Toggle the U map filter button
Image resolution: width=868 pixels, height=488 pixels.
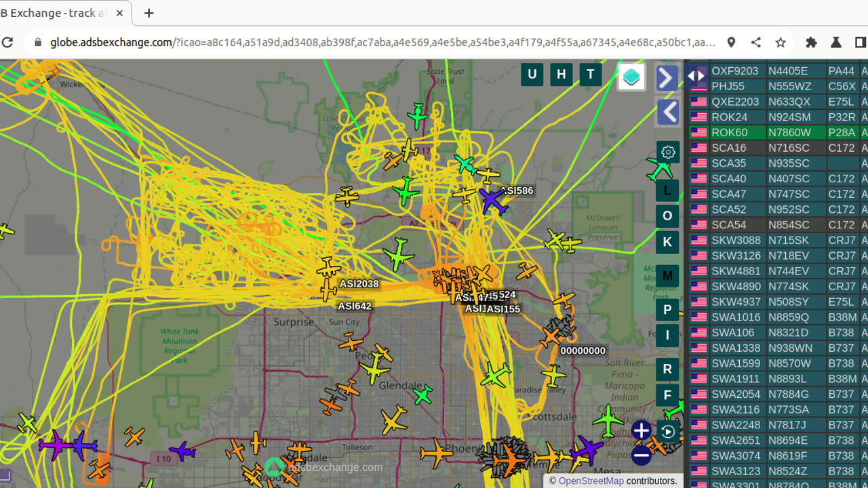[x=532, y=75]
